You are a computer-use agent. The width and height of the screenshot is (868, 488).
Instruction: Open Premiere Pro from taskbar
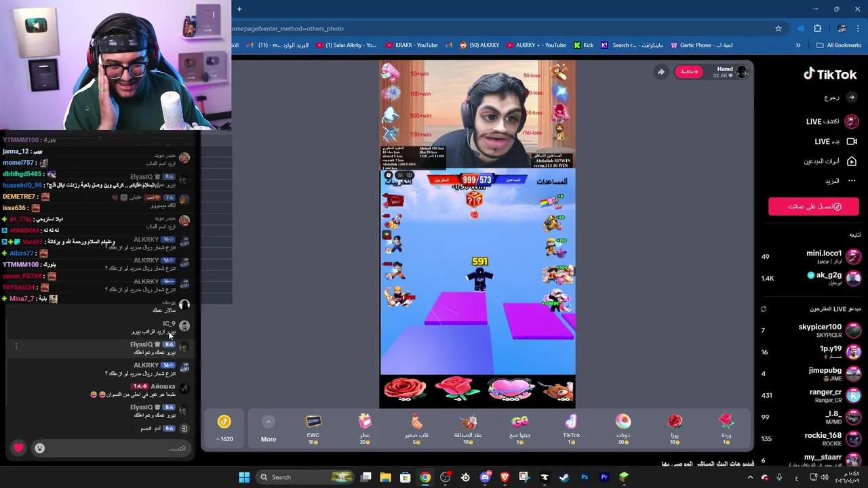pos(604,477)
